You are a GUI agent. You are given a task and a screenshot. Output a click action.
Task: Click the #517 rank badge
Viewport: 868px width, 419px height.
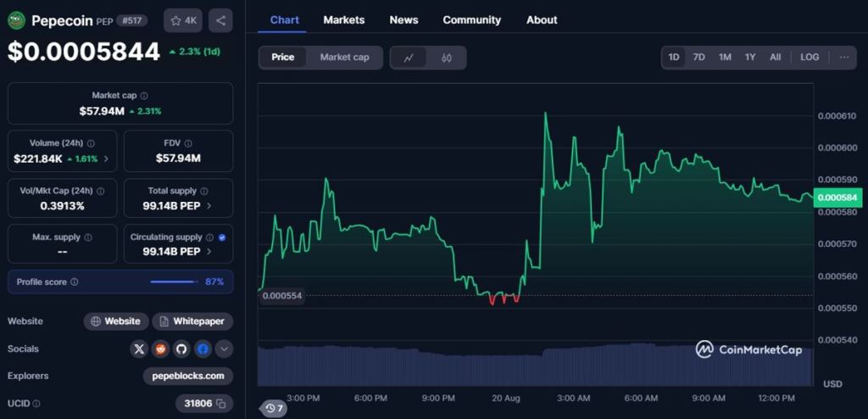(131, 20)
